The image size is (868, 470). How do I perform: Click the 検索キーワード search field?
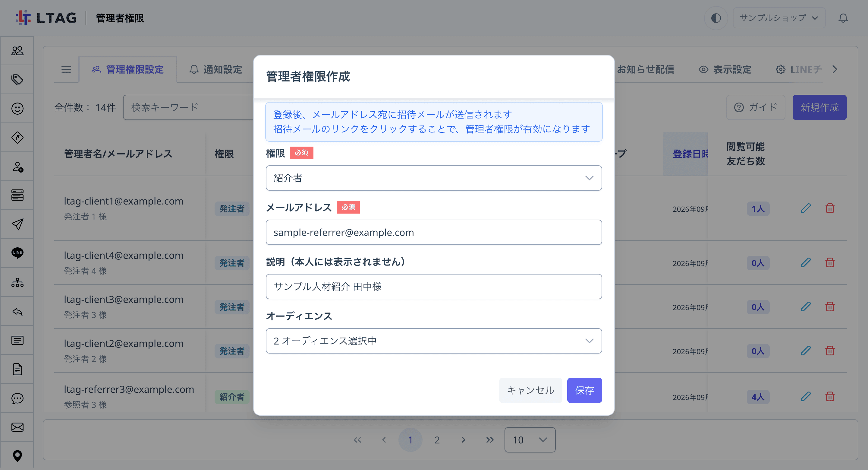tap(188, 107)
